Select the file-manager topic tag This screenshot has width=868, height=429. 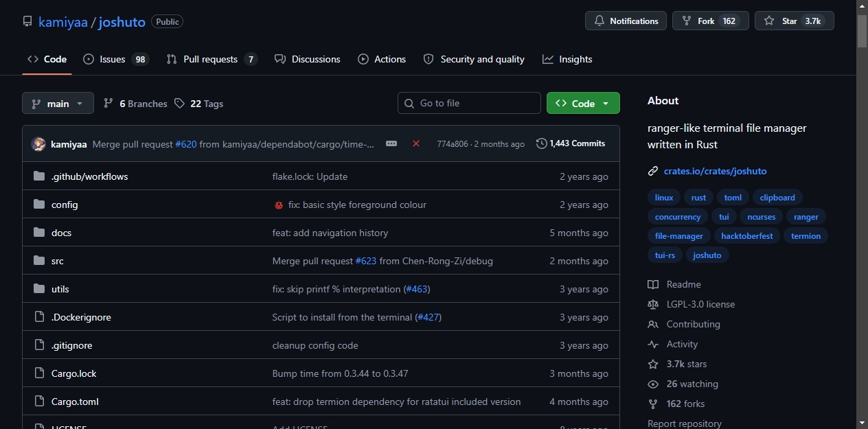tap(679, 236)
